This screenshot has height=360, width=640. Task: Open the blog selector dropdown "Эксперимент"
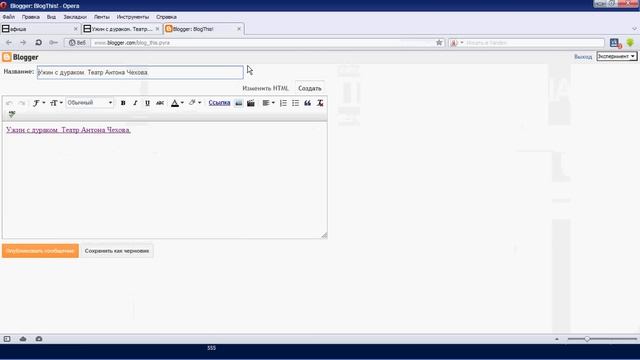pos(616,56)
